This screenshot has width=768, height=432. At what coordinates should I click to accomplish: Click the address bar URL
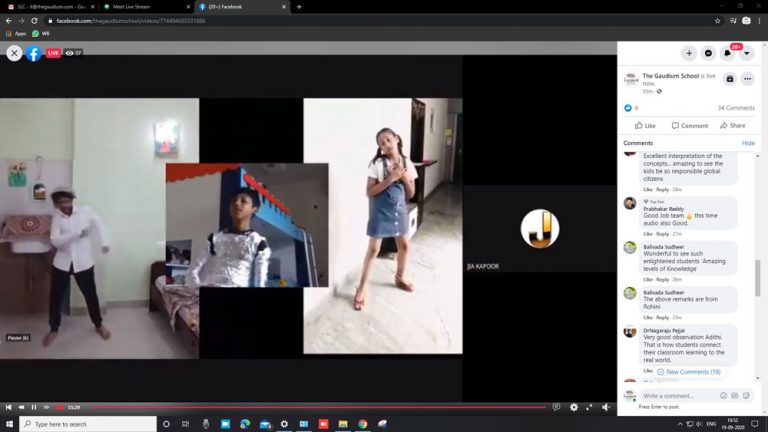click(130, 21)
